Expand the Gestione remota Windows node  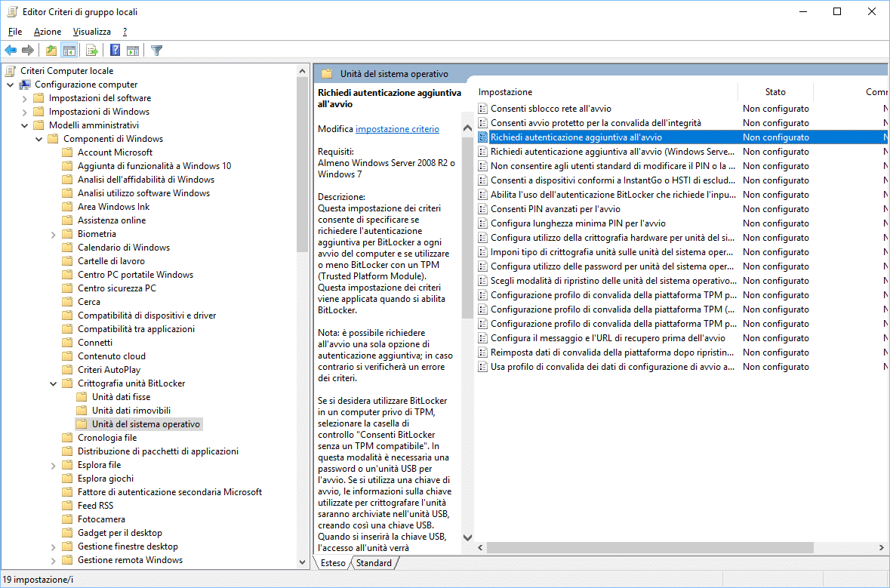coord(54,561)
